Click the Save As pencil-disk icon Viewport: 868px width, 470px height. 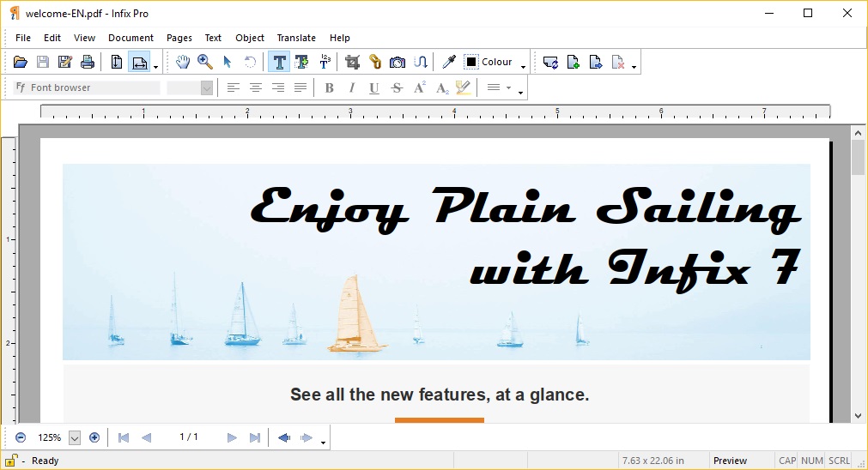point(64,62)
